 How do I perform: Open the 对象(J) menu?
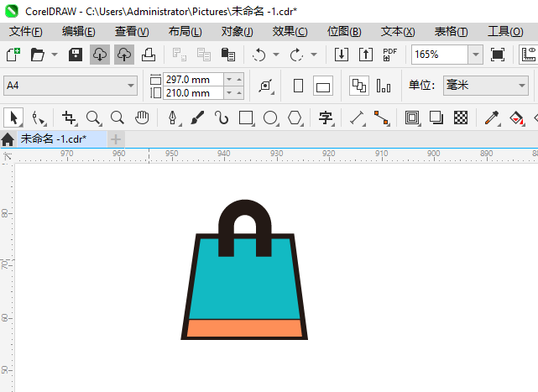tap(237, 32)
